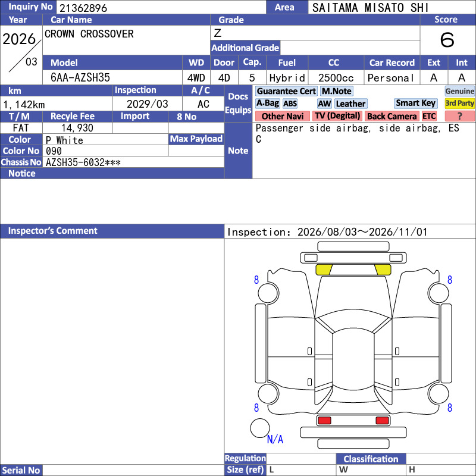The height and width of the screenshot is (476, 476).
Task: Click the recycle fee 14,930
Action: [77, 128]
